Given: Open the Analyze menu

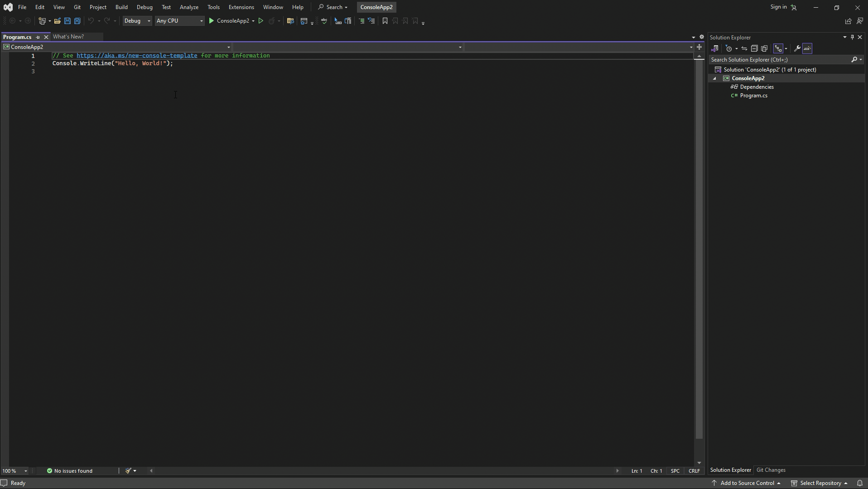Looking at the screenshot, I should coord(189,7).
